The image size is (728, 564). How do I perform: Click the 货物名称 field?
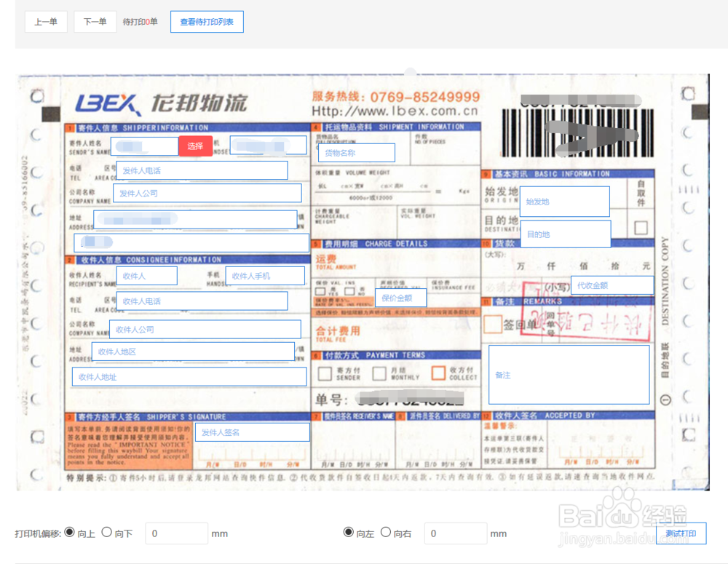point(357,153)
